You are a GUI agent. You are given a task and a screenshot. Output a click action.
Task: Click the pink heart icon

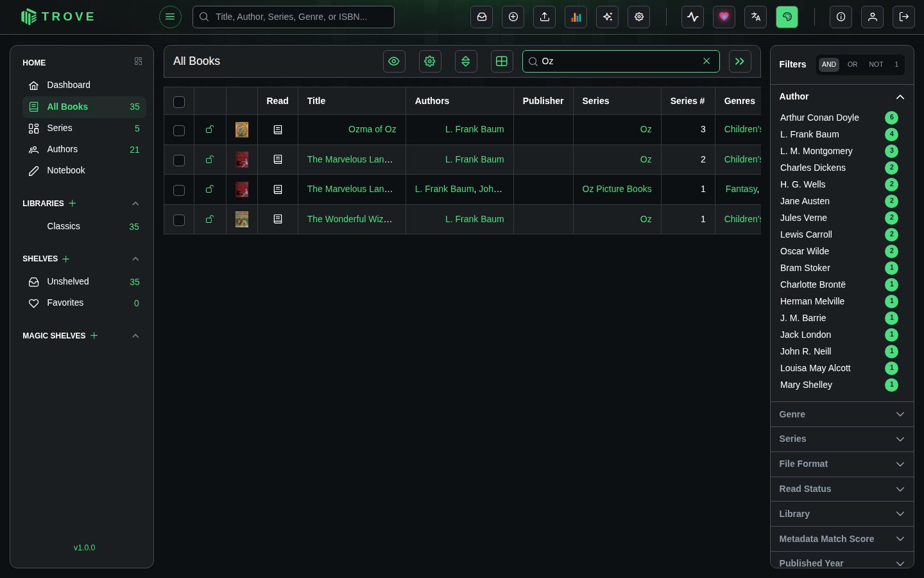click(724, 17)
